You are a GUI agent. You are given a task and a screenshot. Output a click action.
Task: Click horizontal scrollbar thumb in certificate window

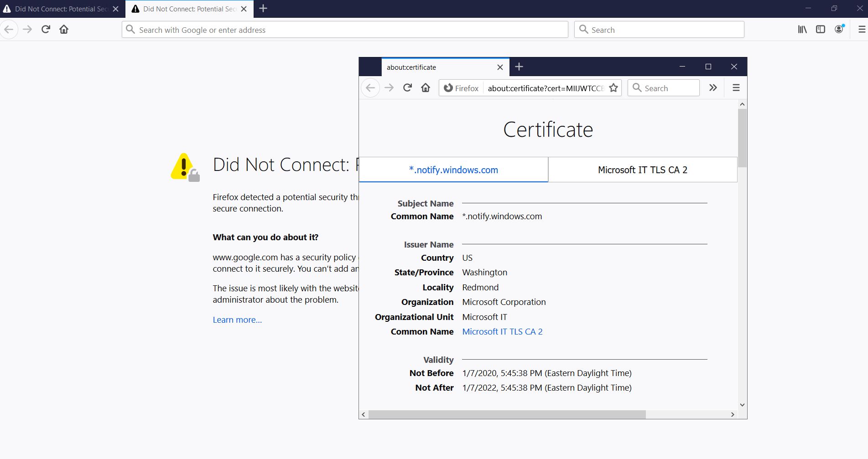tap(507, 414)
